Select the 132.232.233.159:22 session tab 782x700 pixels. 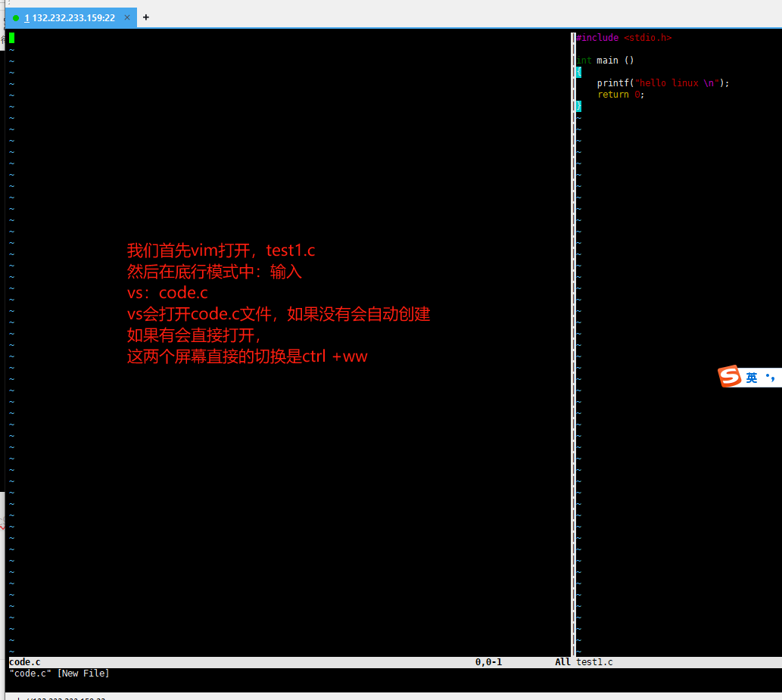coord(71,18)
